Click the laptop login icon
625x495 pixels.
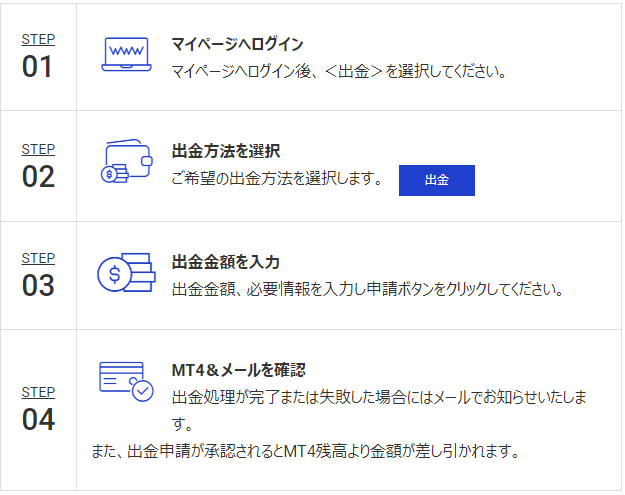tap(125, 54)
